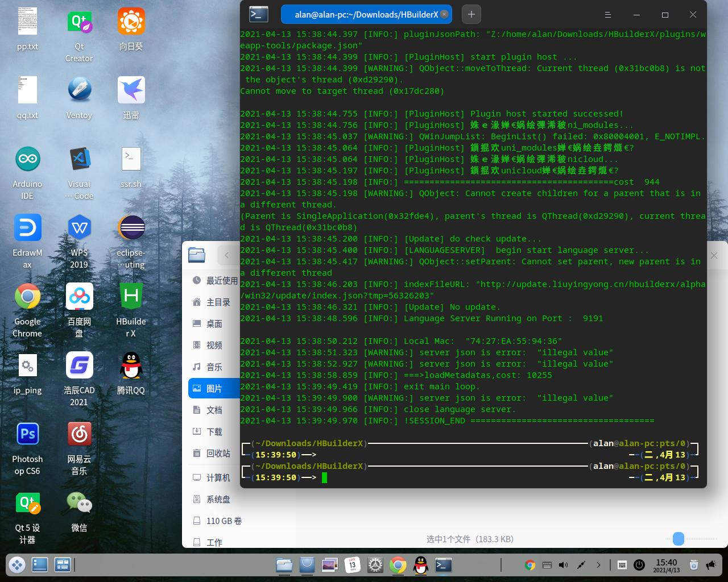Click the volume speaker tray icon
This screenshot has width=728, height=582.
(563, 565)
